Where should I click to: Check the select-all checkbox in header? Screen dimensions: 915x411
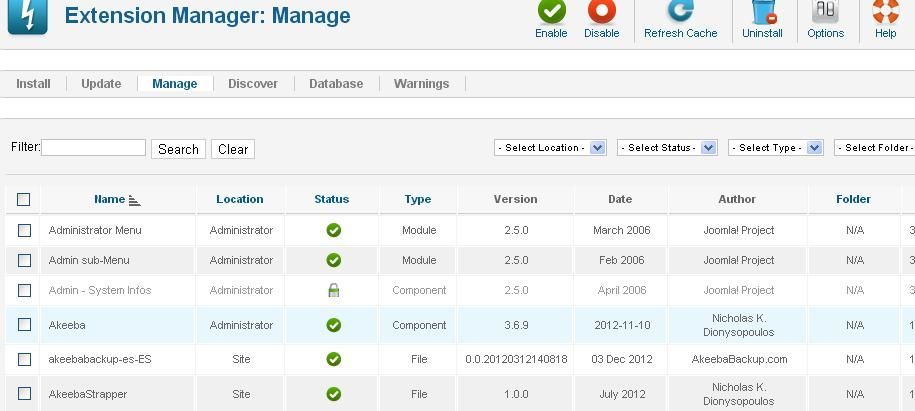point(23,200)
